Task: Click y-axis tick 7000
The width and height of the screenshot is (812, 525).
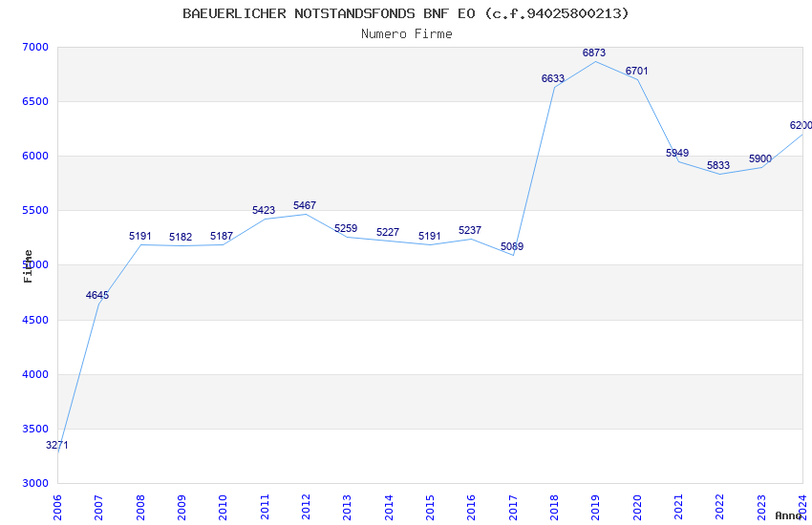Action: [35, 47]
